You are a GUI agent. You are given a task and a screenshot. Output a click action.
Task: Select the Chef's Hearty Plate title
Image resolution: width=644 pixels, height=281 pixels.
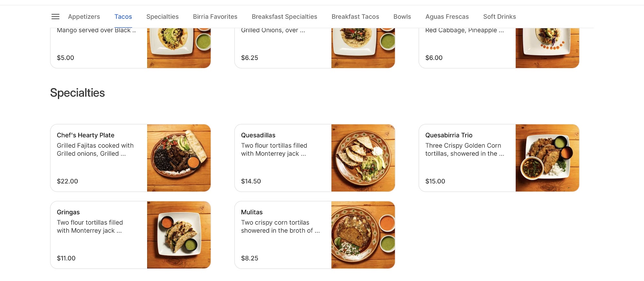(x=86, y=135)
